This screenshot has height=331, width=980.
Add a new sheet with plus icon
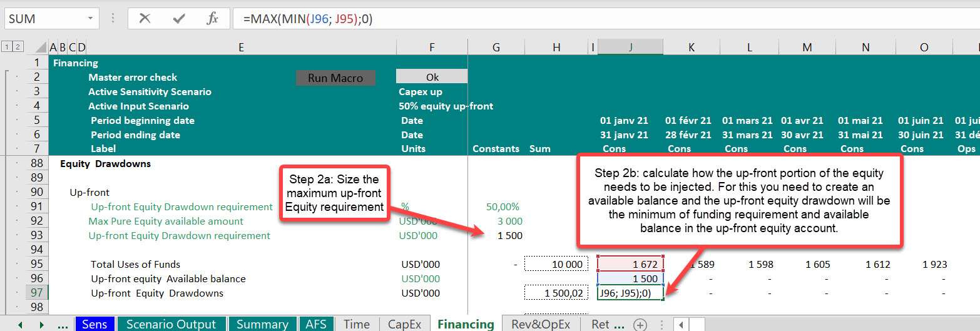coord(640,324)
